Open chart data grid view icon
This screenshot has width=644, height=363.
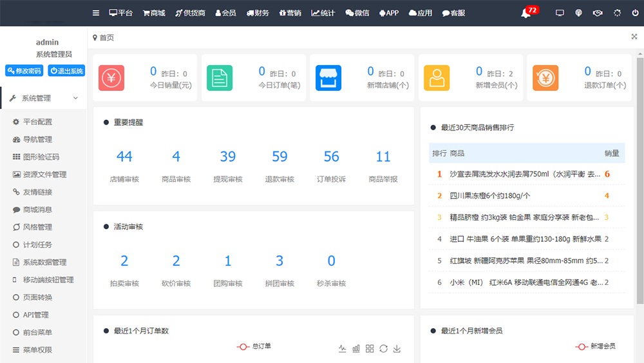tap(370, 349)
